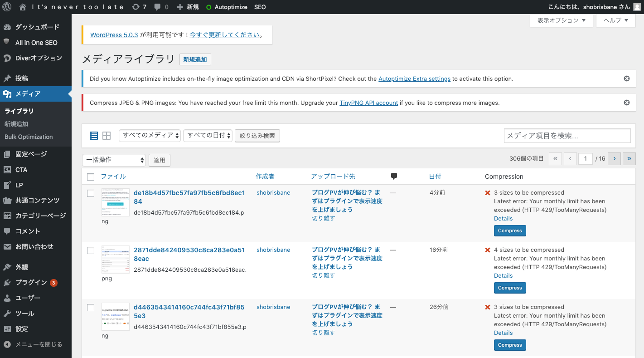Screen dimensions: 644x358
Task: Click the 適用 apply button
Action: pyautogui.click(x=160, y=160)
